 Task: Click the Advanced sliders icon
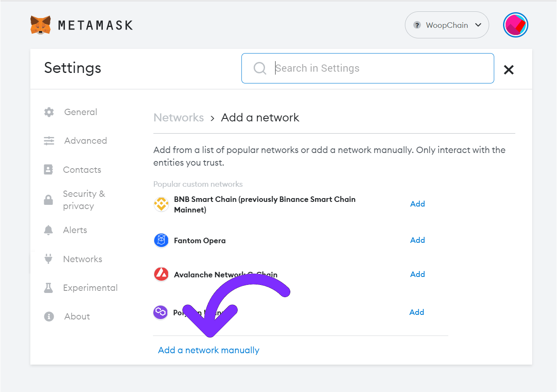tap(49, 141)
